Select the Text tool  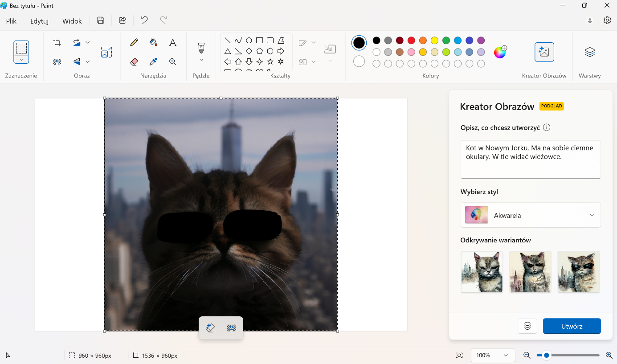pos(173,43)
